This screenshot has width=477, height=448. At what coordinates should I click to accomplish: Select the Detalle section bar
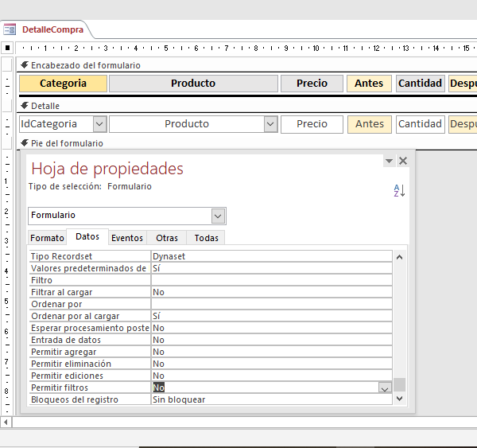(x=238, y=106)
